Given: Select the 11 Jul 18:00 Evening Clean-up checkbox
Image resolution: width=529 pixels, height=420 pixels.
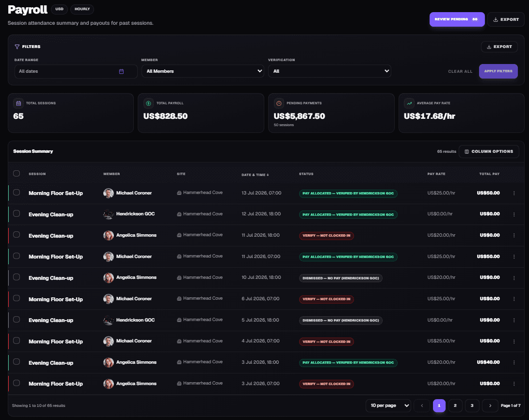Looking at the screenshot, I should point(16,235).
